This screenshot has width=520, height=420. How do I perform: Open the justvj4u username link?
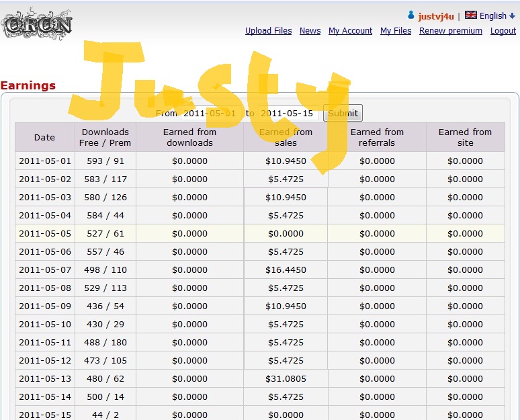pos(437,16)
